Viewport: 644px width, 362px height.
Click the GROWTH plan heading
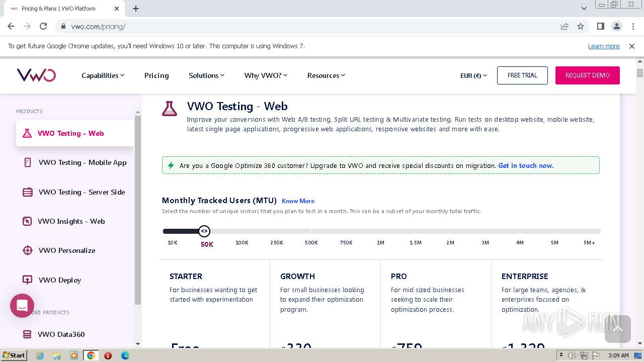pyautogui.click(x=297, y=276)
